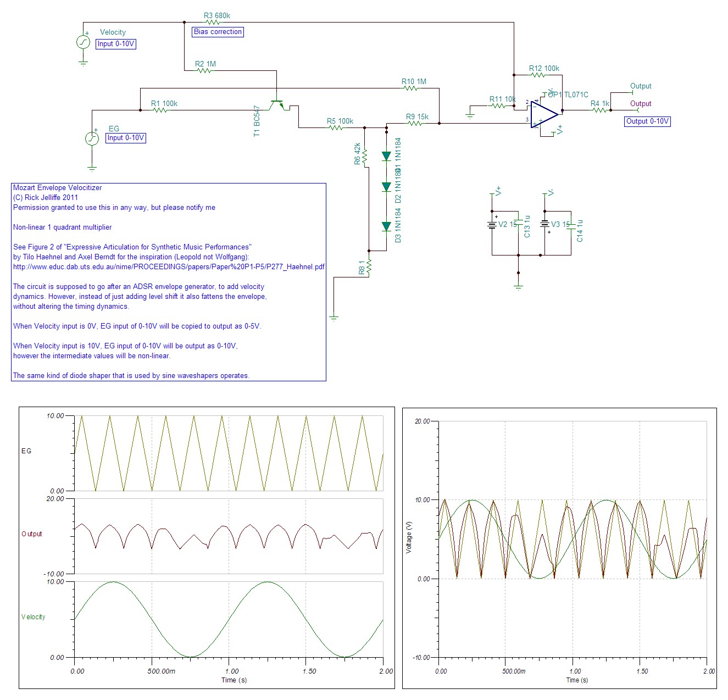
Task: Click the V3 15V battery symbol
Action: (x=544, y=224)
